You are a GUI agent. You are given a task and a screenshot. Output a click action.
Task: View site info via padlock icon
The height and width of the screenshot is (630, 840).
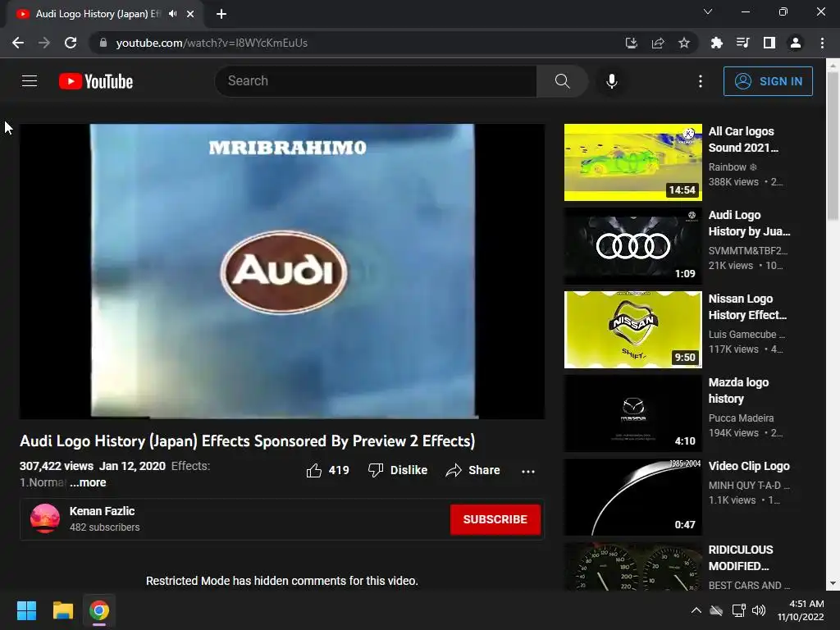click(103, 43)
